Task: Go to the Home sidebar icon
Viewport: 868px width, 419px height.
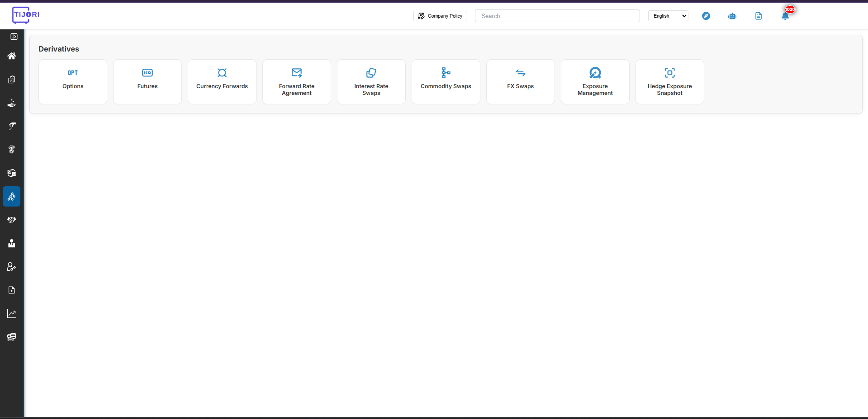Action: tap(12, 56)
